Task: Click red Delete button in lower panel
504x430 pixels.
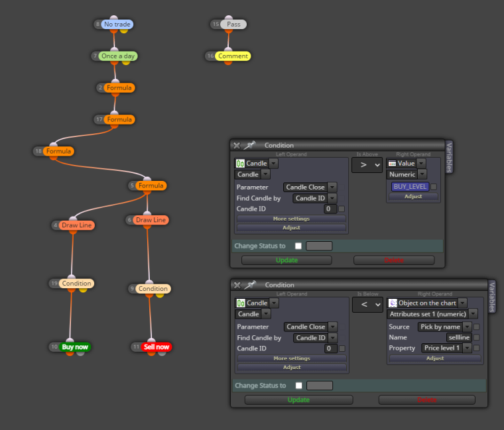Action: (x=427, y=400)
